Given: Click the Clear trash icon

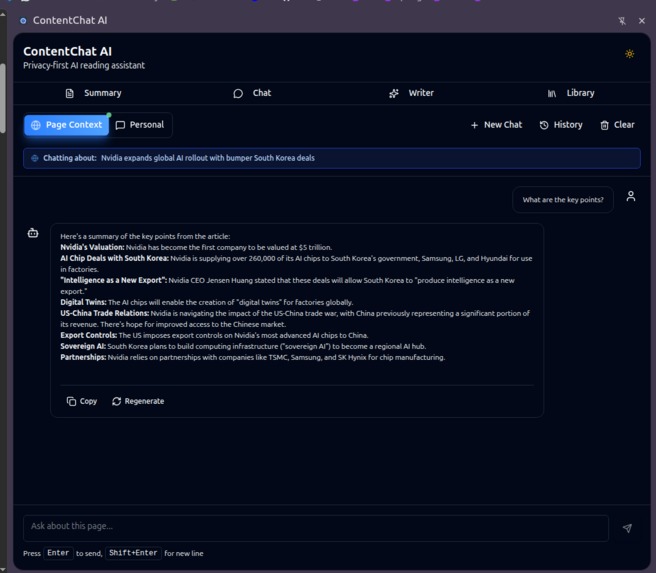Looking at the screenshot, I should coord(605,125).
